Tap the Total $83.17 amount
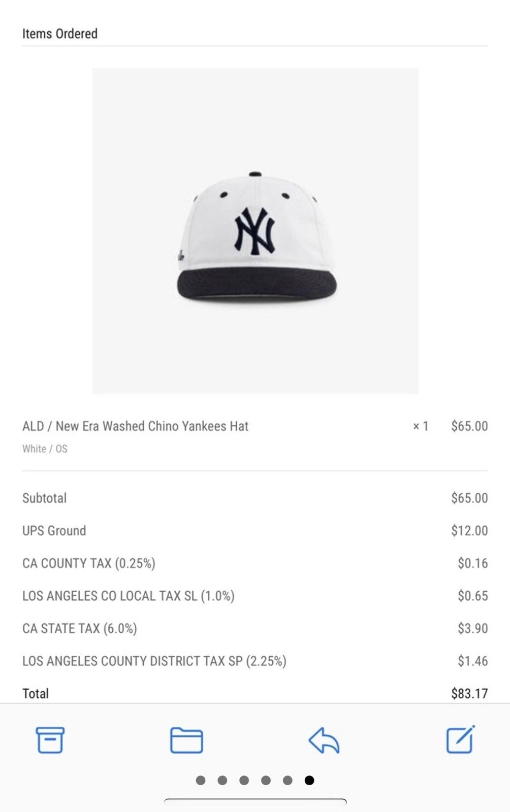This screenshot has width=510, height=812. click(x=469, y=693)
